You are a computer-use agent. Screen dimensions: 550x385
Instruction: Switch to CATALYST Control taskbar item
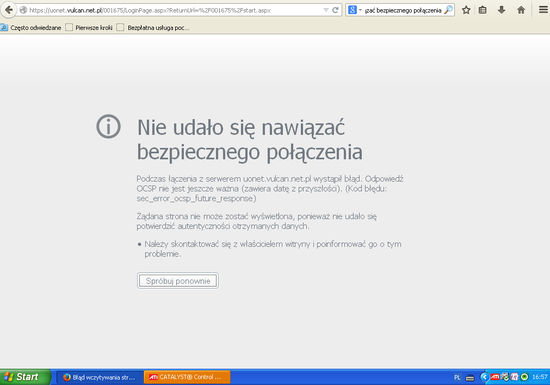click(x=187, y=377)
